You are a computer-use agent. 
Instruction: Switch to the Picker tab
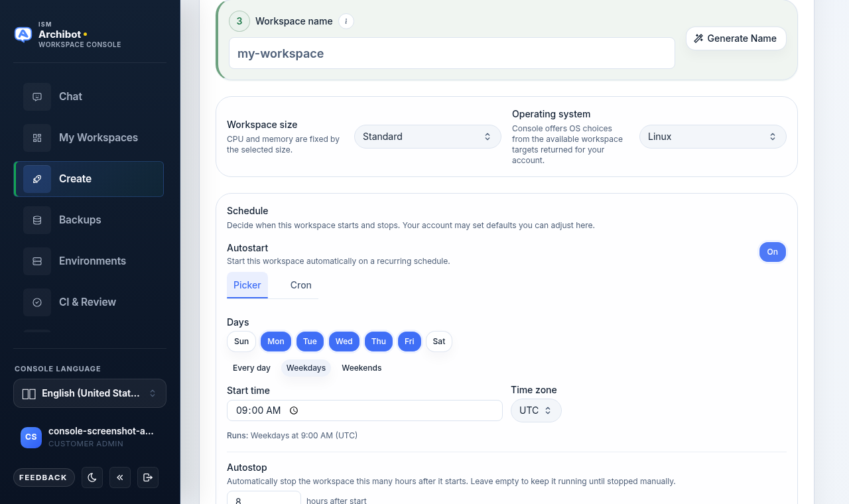coord(247,285)
